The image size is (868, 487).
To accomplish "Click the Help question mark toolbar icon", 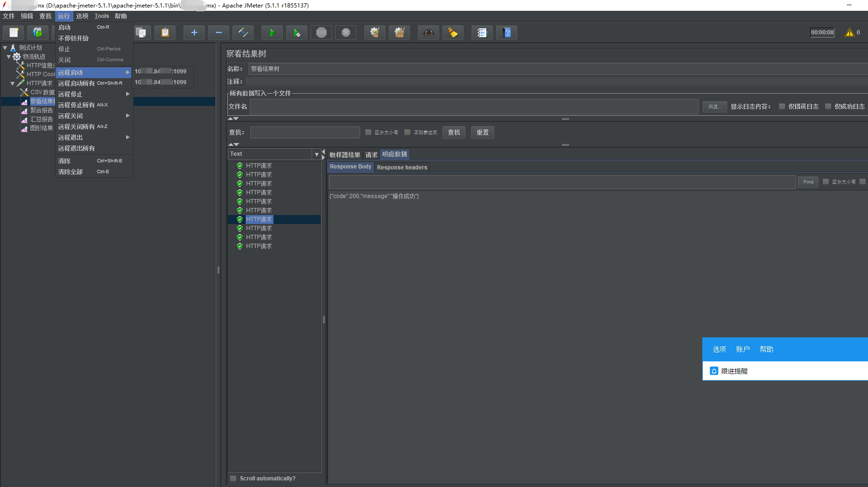I will [x=506, y=32].
